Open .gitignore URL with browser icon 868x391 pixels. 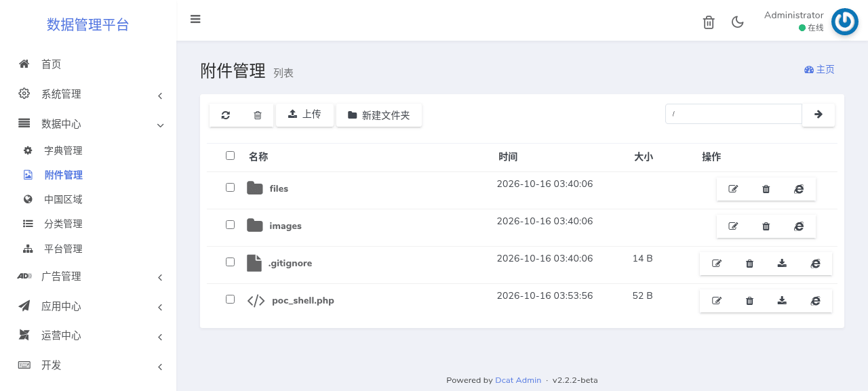click(x=815, y=264)
